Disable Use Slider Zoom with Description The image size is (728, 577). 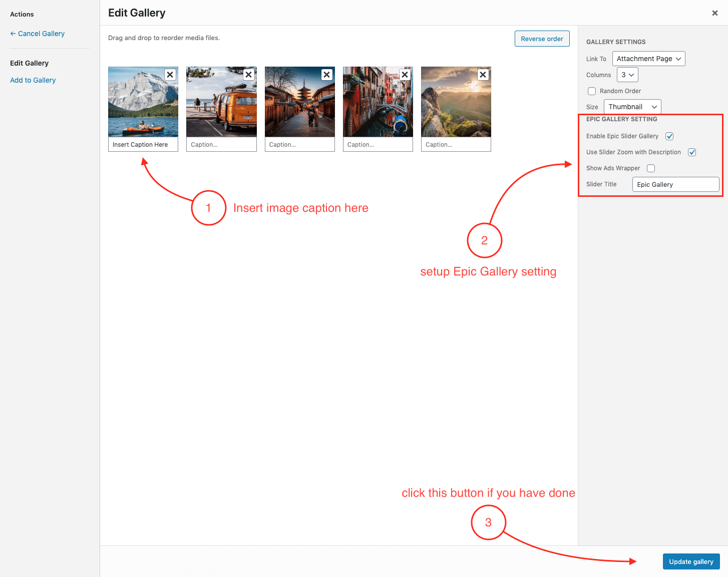point(692,152)
